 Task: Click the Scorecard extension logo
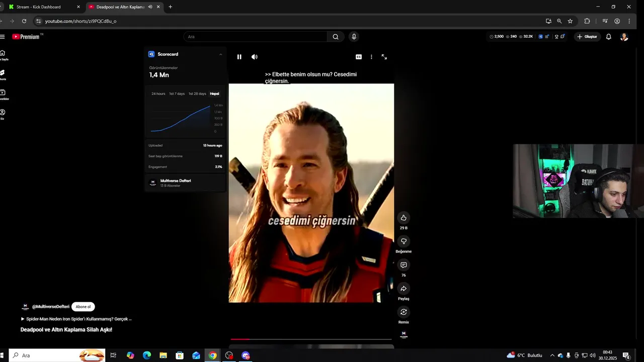click(x=151, y=54)
